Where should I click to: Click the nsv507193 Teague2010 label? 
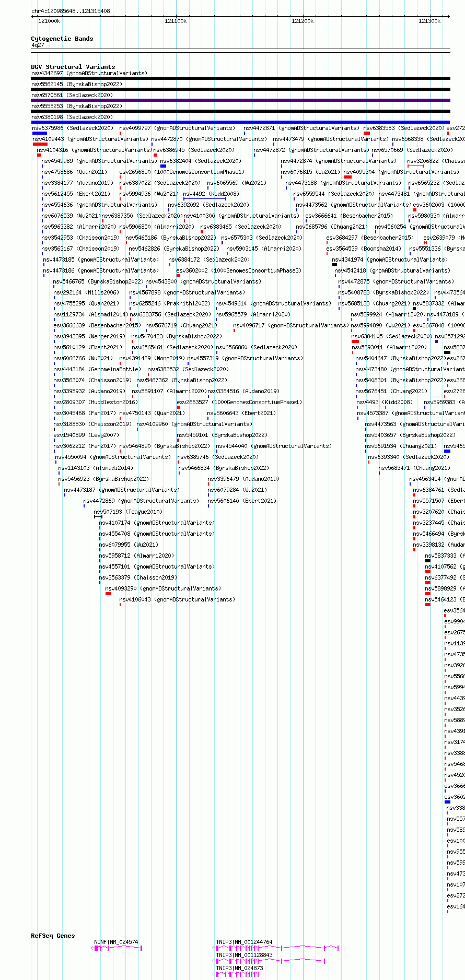(x=128, y=512)
